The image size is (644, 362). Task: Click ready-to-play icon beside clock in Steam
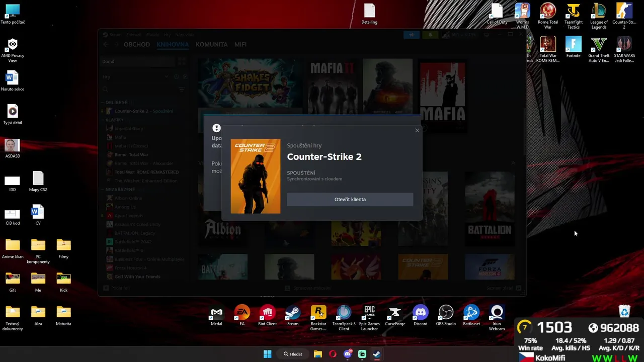tap(185, 77)
